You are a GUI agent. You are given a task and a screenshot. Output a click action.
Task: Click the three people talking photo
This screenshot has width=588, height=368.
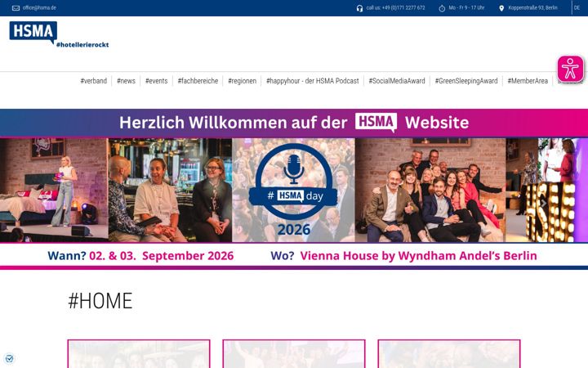(170, 190)
